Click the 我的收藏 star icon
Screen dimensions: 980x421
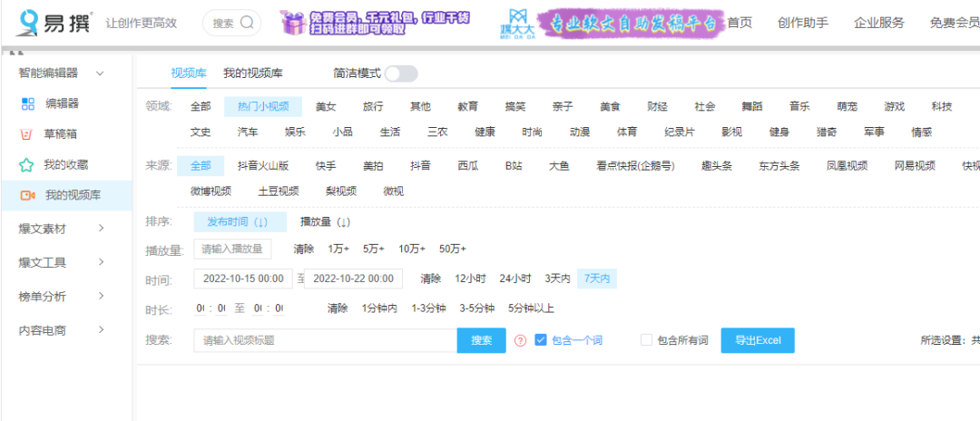[27, 165]
